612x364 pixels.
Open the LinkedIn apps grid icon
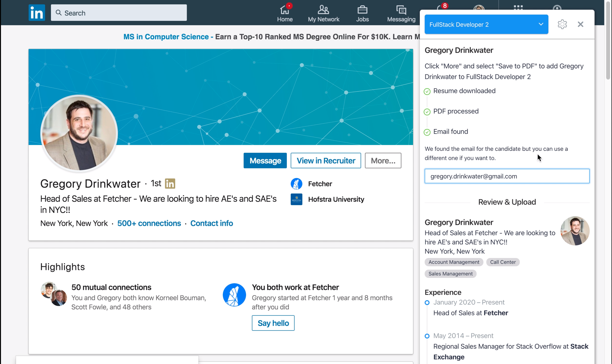tap(519, 8)
